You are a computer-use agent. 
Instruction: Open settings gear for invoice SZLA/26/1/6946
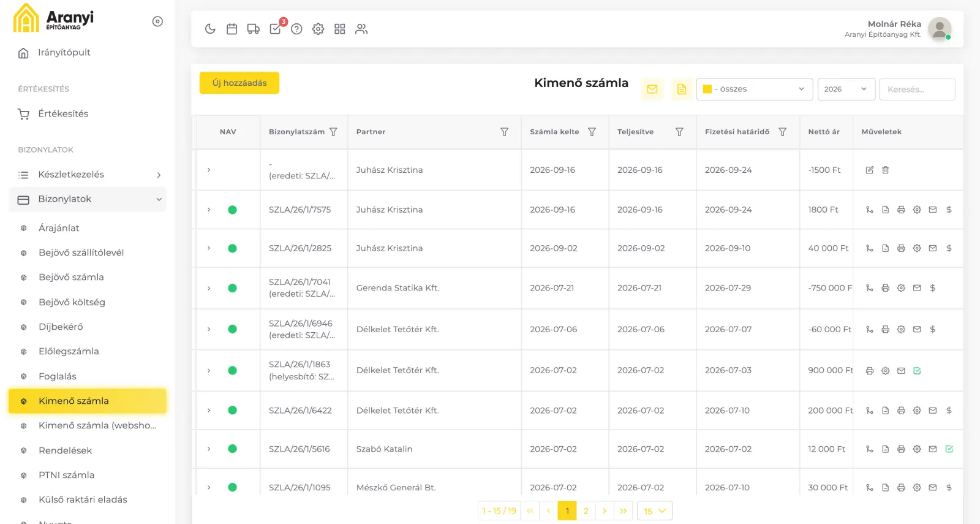[x=901, y=329]
